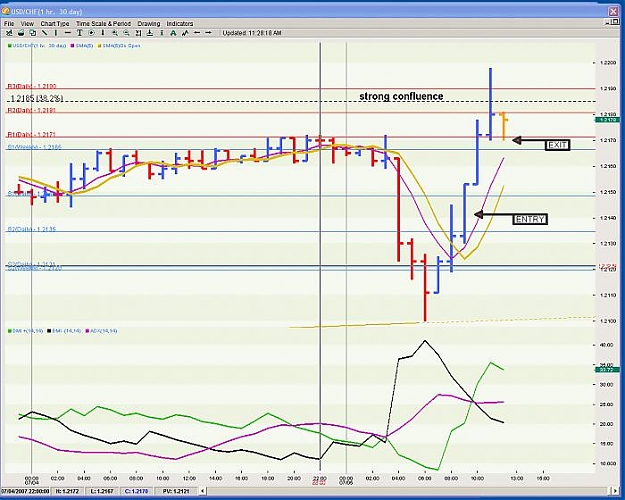Click the horizontal scrollbar right arrow
Image resolution: width=625 pixels, height=500 pixels.
[614, 491]
